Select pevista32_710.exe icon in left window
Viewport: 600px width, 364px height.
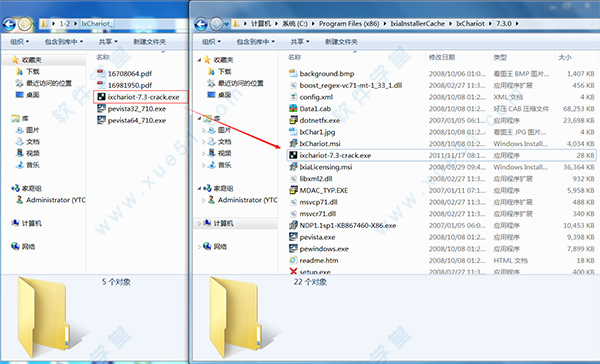pyautogui.click(x=101, y=108)
